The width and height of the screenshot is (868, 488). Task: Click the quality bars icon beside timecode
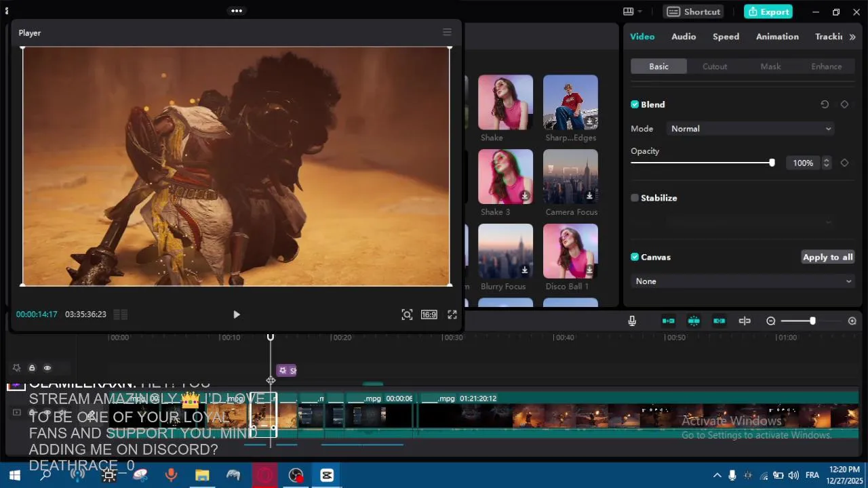120,314
